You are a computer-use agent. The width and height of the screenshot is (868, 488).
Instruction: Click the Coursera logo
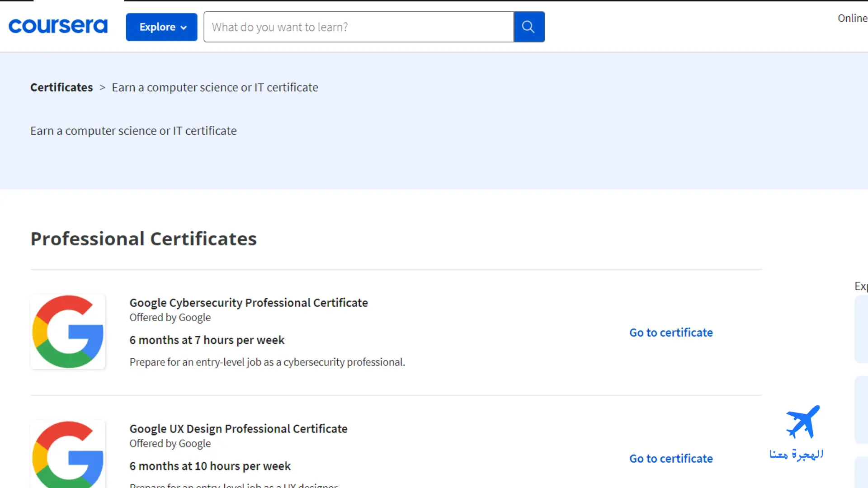click(58, 26)
